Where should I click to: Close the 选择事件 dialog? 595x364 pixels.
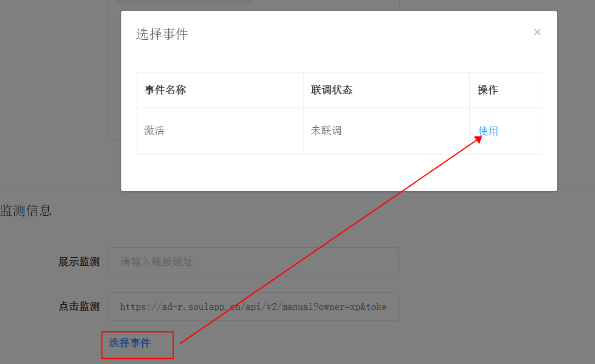tap(537, 32)
